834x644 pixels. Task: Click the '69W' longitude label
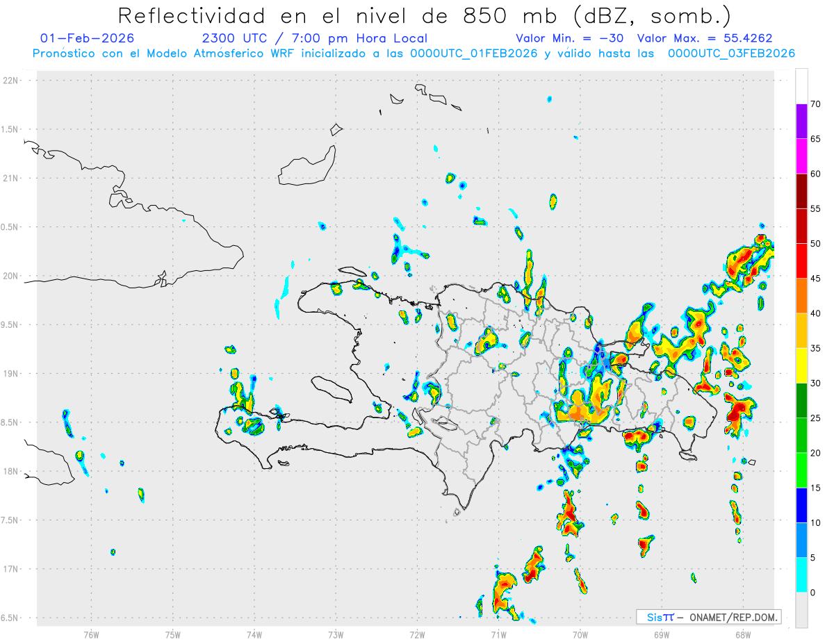point(662,634)
